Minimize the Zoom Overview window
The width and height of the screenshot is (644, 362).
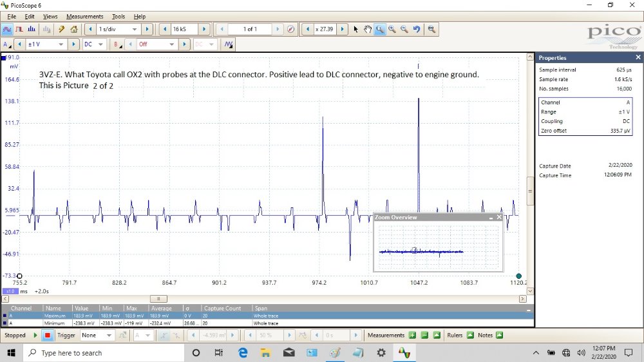click(x=491, y=217)
